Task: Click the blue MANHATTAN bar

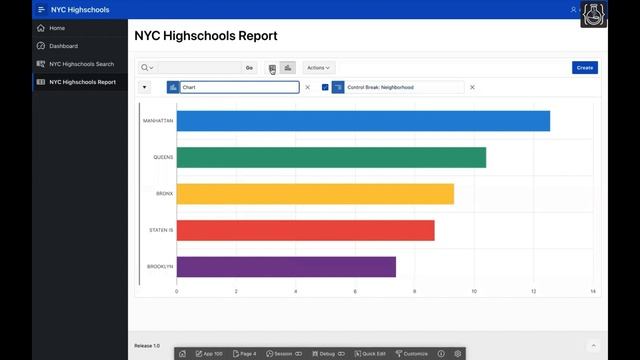Action: [363, 121]
